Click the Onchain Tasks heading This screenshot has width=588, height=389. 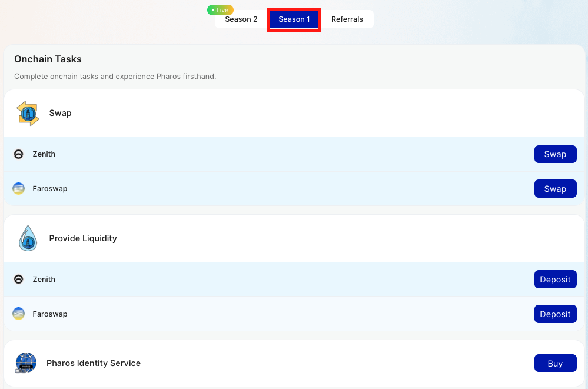pos(48,59)
